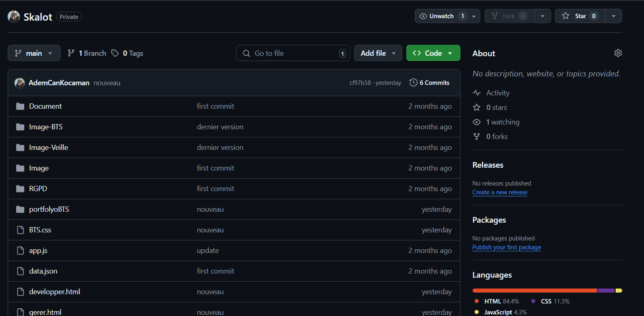Click the commits history clock icon
The image size is (644, 316).
(413, 82)
